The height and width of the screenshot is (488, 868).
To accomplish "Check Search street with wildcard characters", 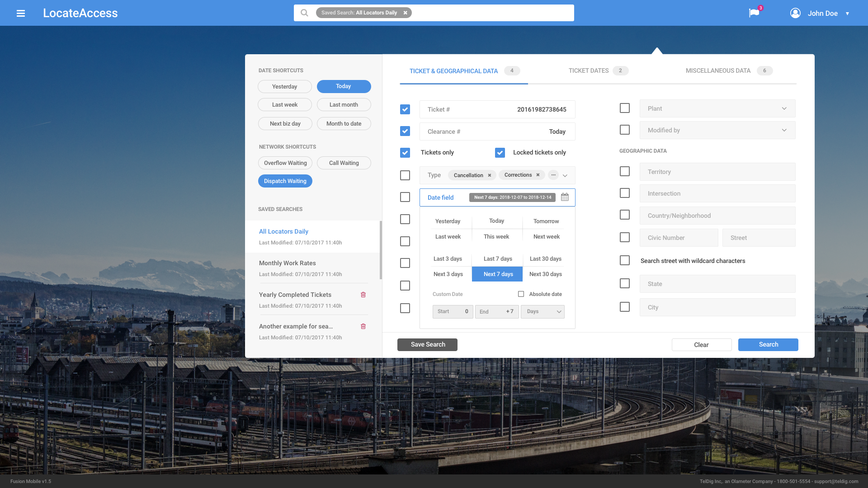I will coord(624,260).
